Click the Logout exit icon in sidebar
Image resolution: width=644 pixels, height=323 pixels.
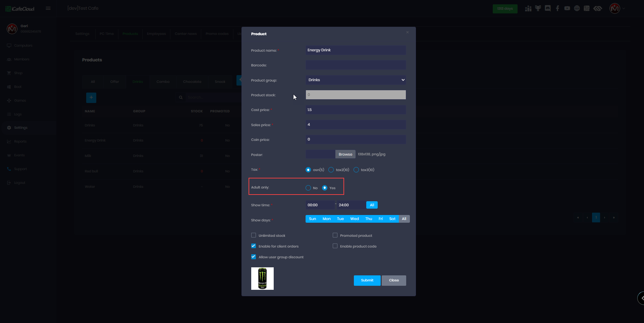pos(9,183)
